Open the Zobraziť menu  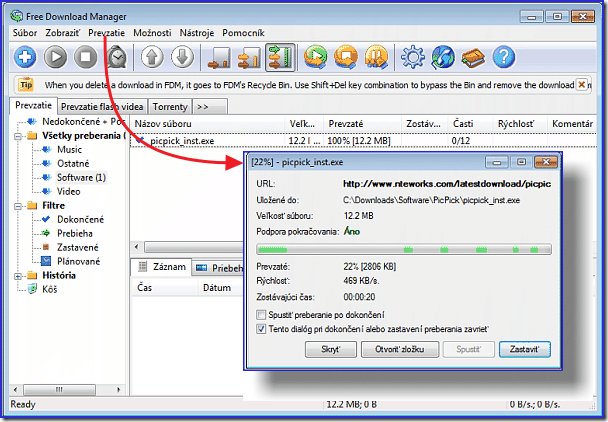coord(62,33)
